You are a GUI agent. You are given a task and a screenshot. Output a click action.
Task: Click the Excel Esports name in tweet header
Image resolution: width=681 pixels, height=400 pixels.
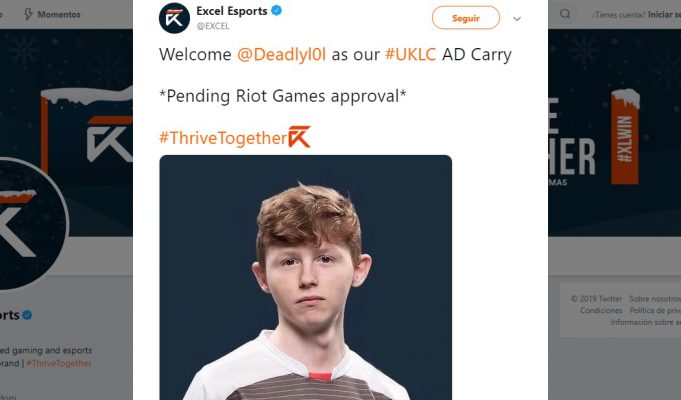click(231, 11)
